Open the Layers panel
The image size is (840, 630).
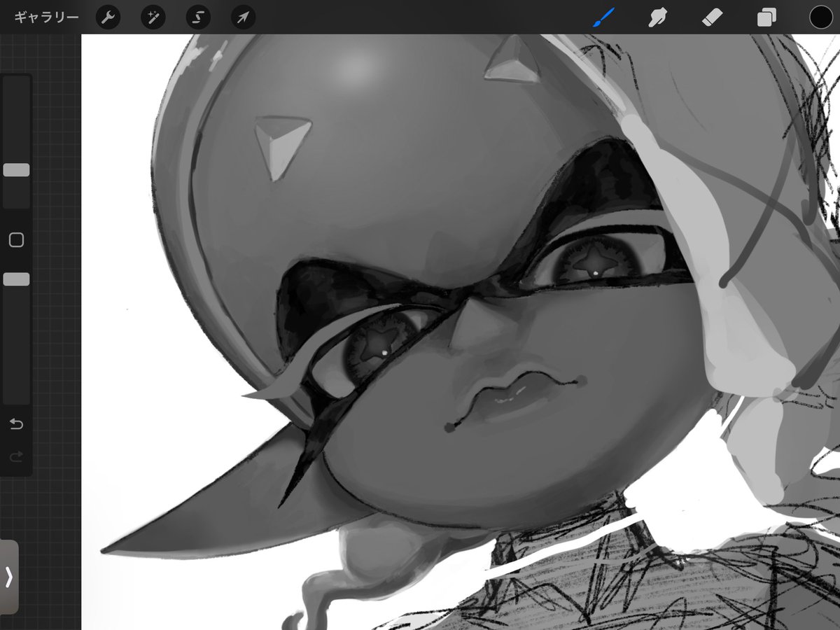(x=766, y=17)
